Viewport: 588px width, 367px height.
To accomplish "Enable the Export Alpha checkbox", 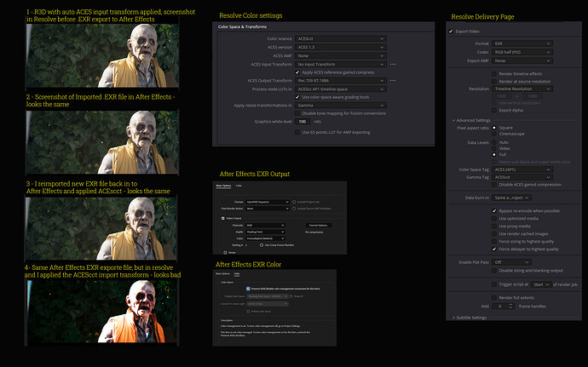I will click(494, 110).
